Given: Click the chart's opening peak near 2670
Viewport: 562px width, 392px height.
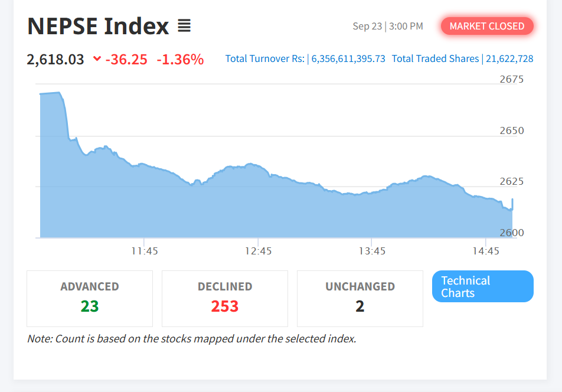Looking at the screenshot, I should 50,93.
